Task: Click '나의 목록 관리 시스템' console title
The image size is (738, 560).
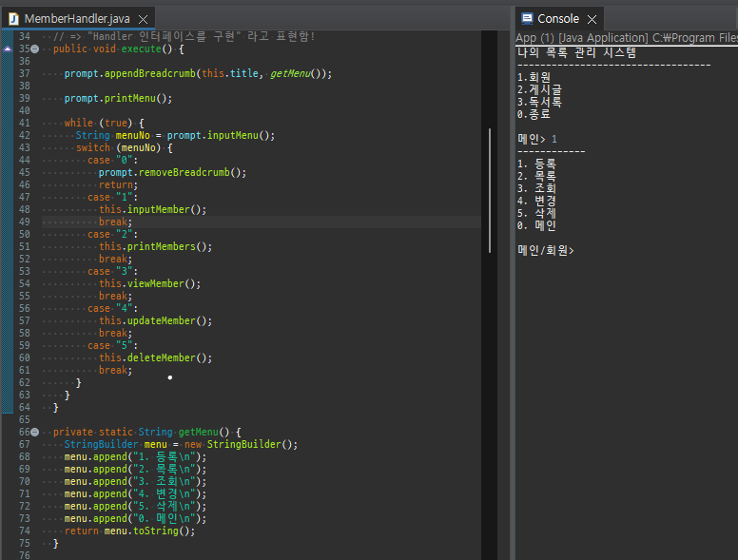Action: pyautogui.click(x=576, y=52)
